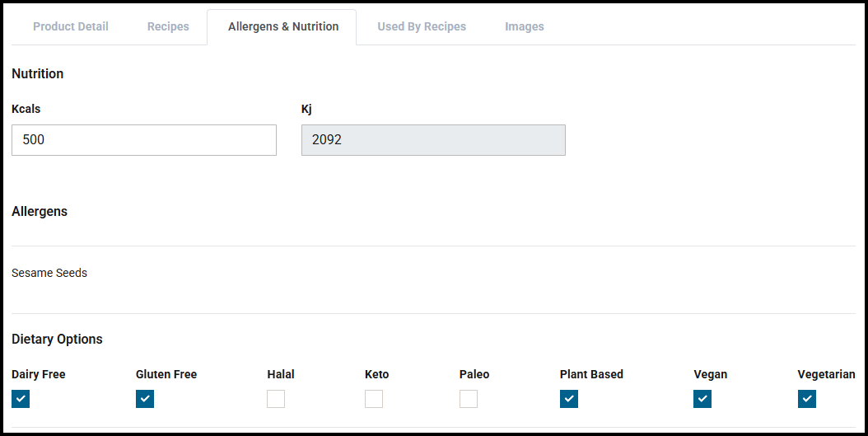Image resolution: width=868 pixels, height=436 pixels.
Task: Switch to the Recipes tab
Action: click(168, 26)
